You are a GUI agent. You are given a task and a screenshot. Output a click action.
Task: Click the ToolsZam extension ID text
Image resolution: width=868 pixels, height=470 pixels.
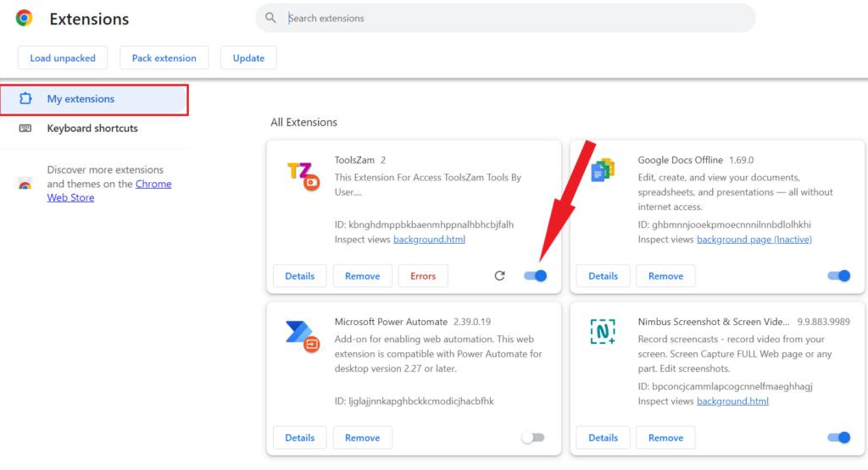(x=424, y=224)
